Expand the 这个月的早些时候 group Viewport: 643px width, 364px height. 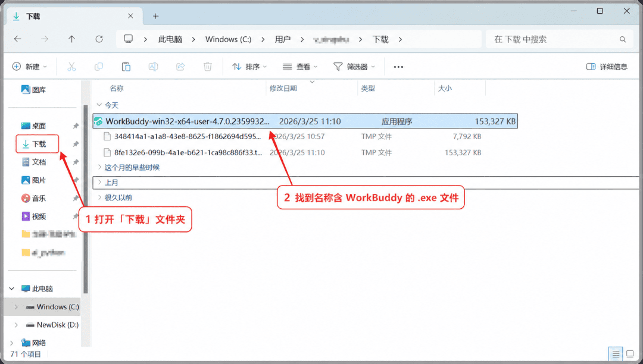99,167
